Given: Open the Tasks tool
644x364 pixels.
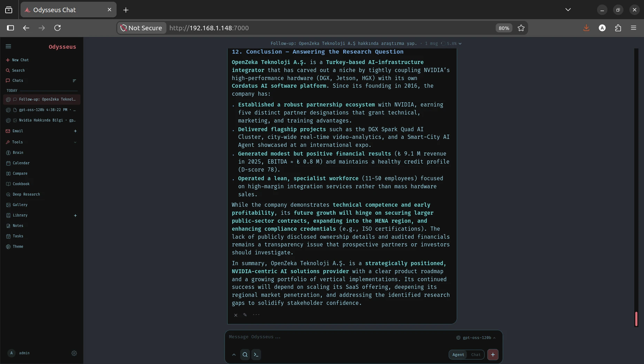Looking at the screenshot, I should 15,236.
